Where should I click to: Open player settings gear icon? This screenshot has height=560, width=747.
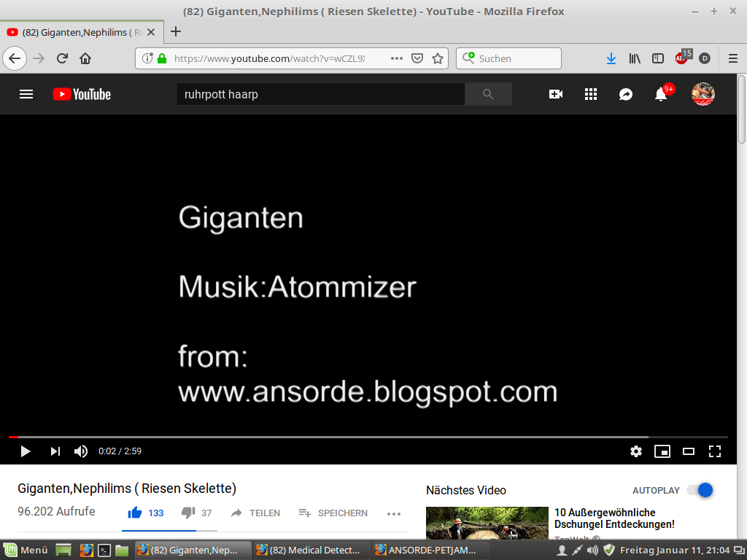[x=636, y=451]
